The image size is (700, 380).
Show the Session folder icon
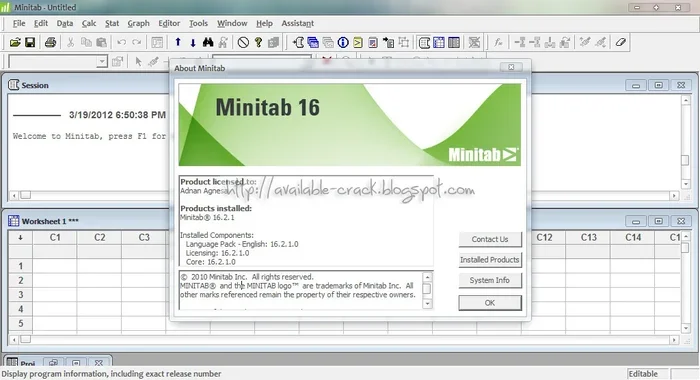[x=298, y=42]
